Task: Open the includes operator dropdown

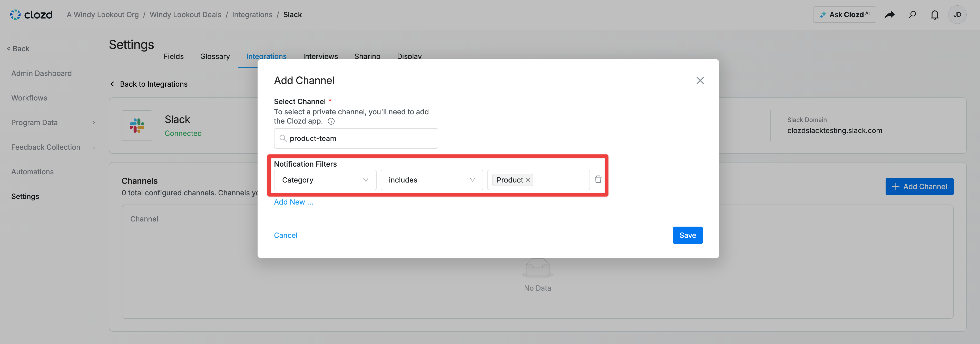Action: tap(432, 180)
